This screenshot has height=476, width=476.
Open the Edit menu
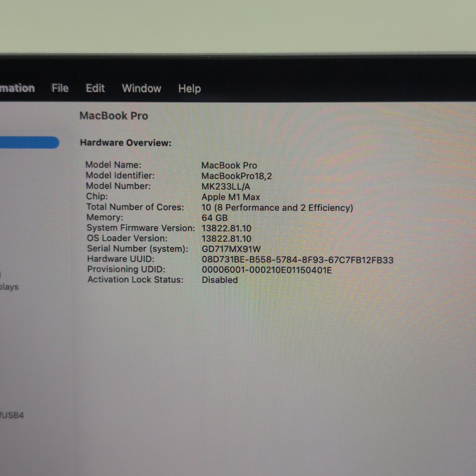(x=96, y=88)
